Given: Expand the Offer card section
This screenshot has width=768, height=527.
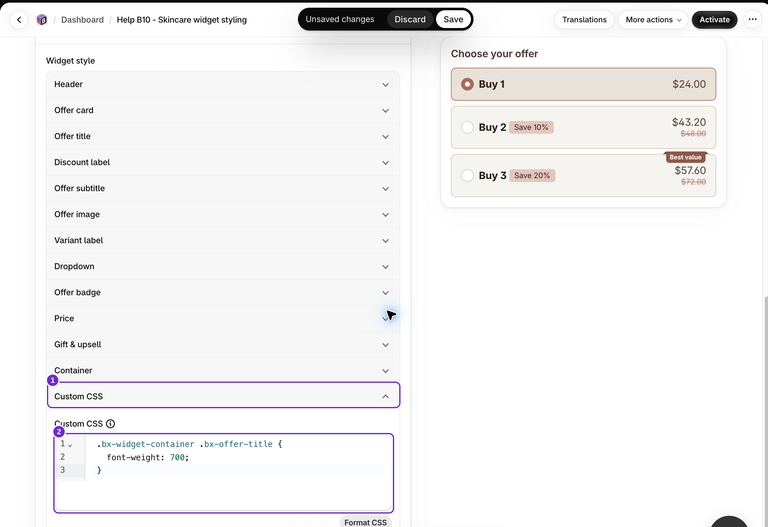Looking at the screenshot, I should [x=223, y=110].
